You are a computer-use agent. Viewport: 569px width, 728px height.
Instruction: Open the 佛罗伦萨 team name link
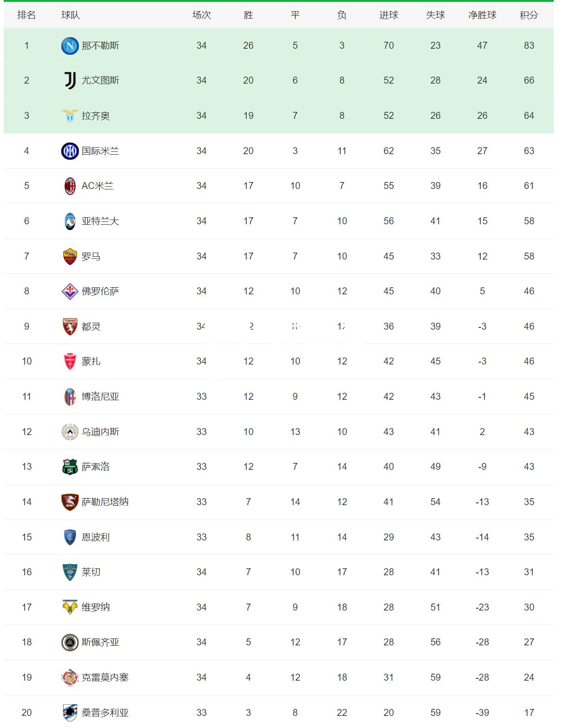[100, 291]
